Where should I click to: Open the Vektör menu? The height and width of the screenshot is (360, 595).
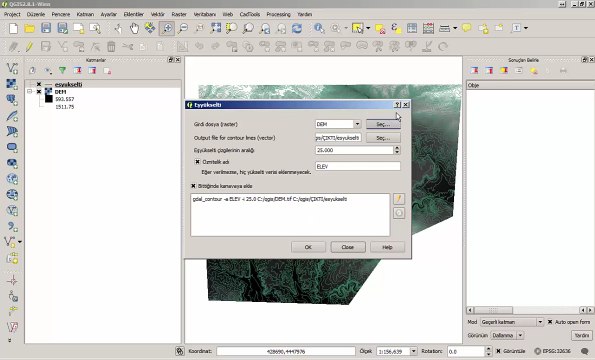157,14
